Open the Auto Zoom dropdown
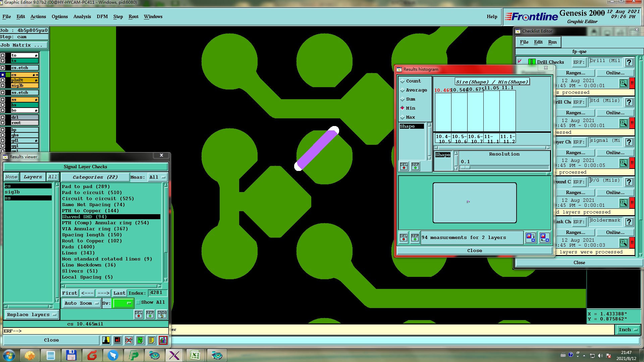The image size is (644, 362). pyautogui.click(x=82, y=303)
